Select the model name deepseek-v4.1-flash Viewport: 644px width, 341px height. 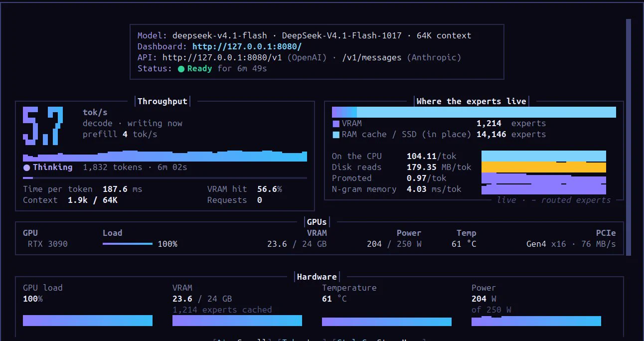[220, 35]
